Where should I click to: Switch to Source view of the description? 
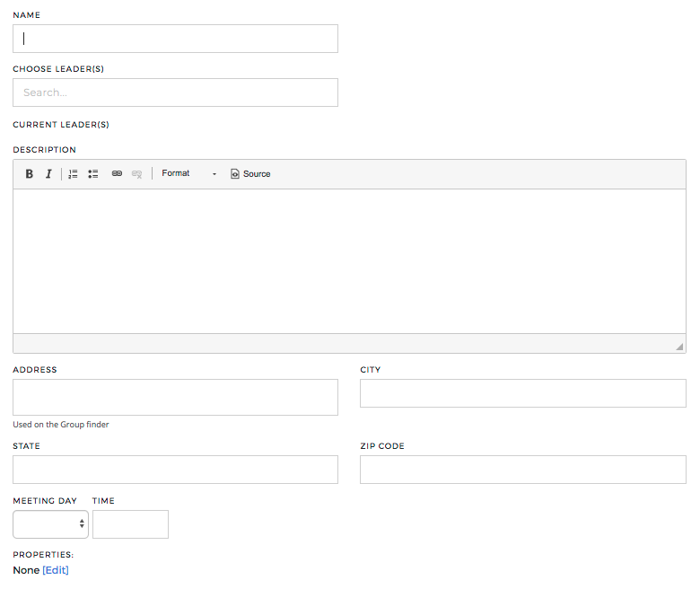[250, 173]
